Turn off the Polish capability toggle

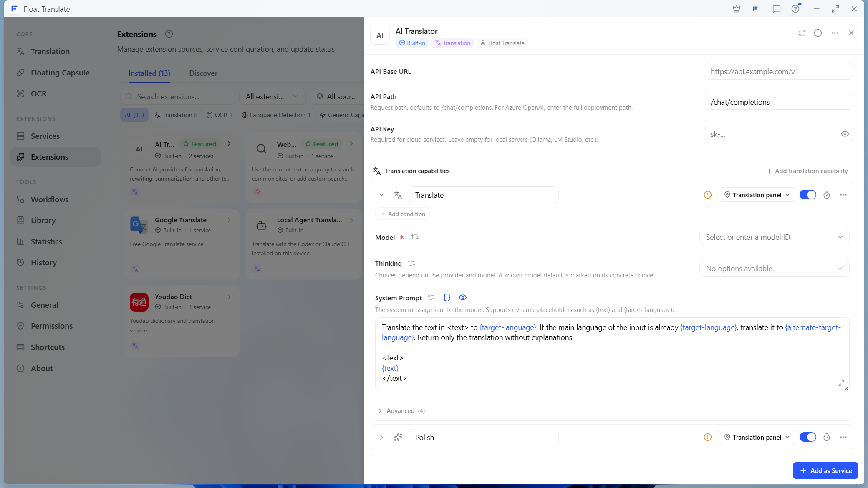point(807,437)
